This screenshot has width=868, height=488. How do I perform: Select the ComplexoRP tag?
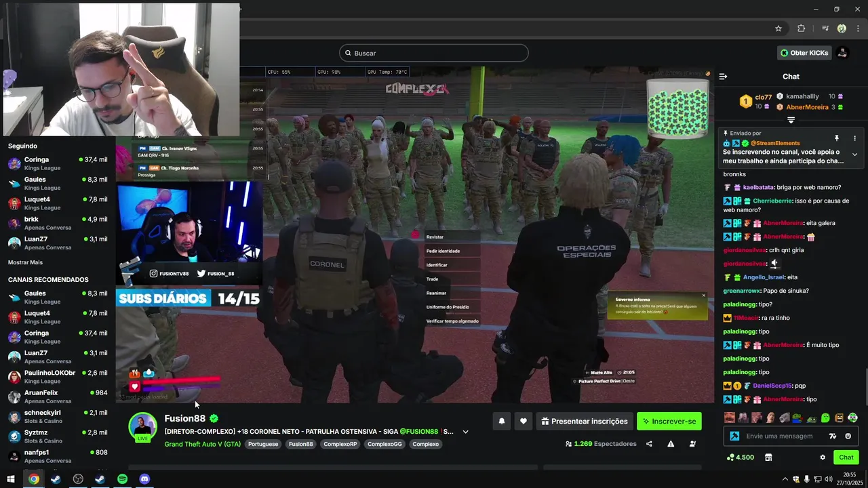click(340, 444)
